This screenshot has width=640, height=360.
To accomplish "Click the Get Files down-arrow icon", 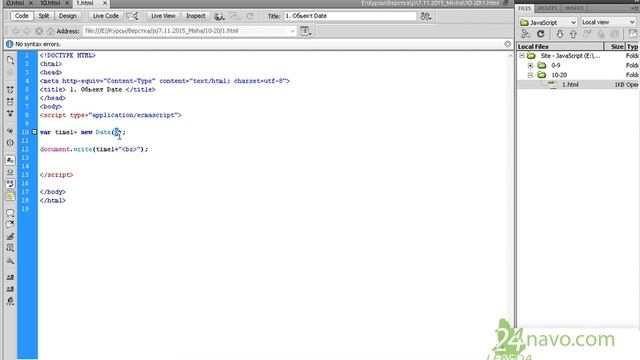I will 560,34.
